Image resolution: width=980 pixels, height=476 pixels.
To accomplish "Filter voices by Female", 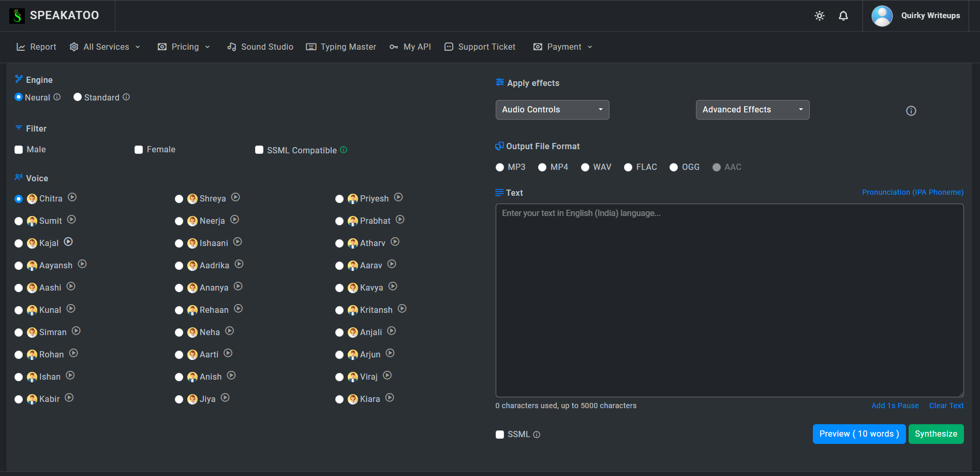I will [x=139, y=150].
